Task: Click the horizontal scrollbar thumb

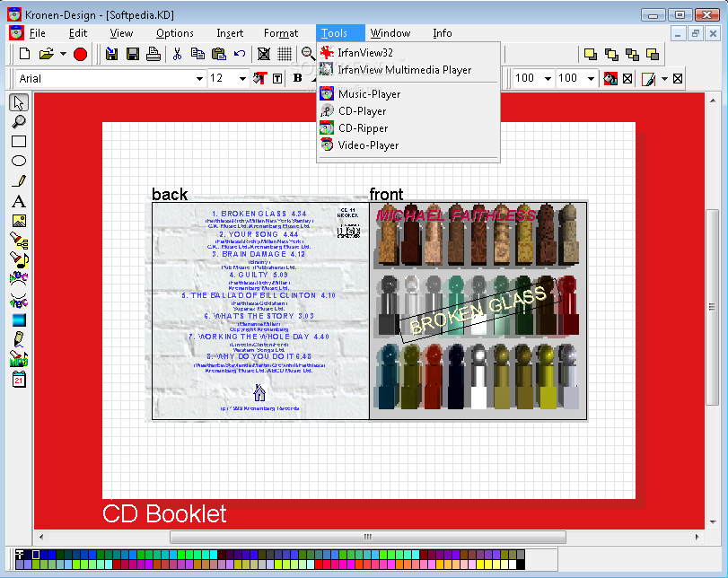Action: click(368, 537)
